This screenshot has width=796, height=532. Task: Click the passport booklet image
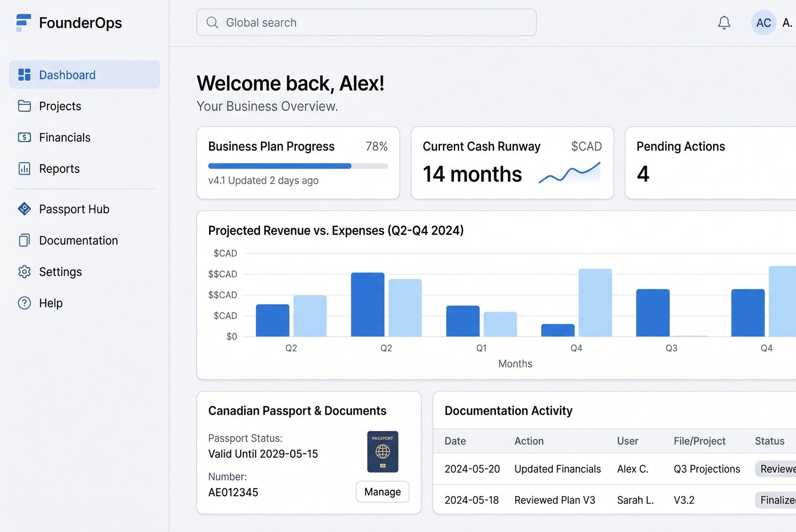pos(383,451)
